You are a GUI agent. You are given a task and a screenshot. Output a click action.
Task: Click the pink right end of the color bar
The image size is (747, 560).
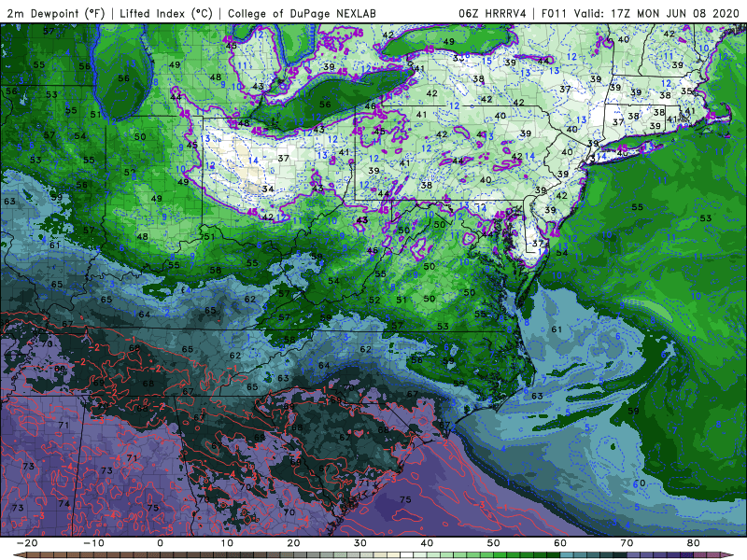tap(726, 555)
